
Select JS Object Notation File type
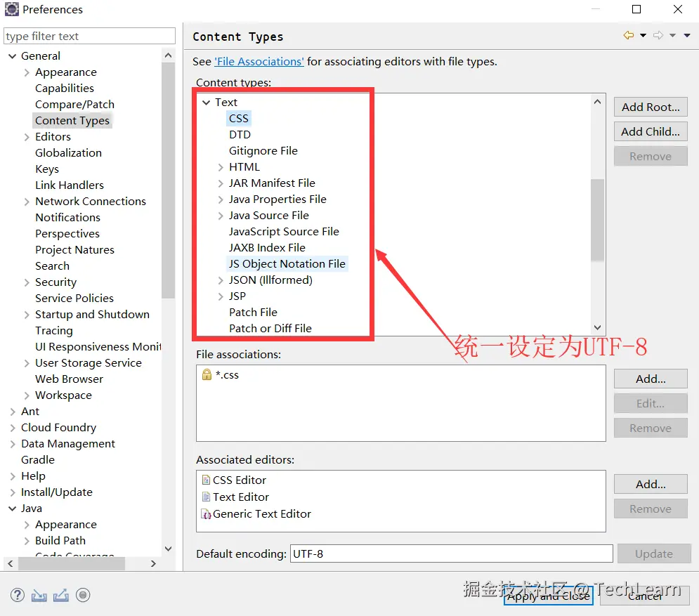pos(287,264)
